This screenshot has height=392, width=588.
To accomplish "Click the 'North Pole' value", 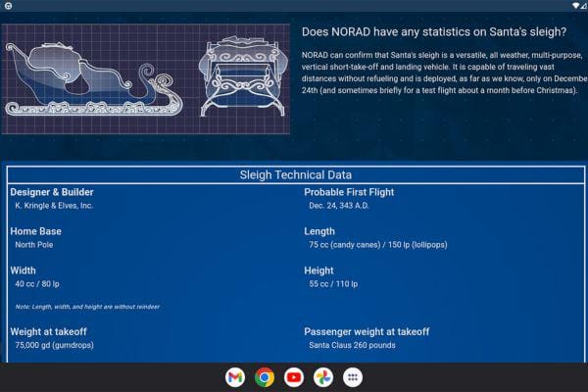I will pyautogui.click(x=34, y=245).
